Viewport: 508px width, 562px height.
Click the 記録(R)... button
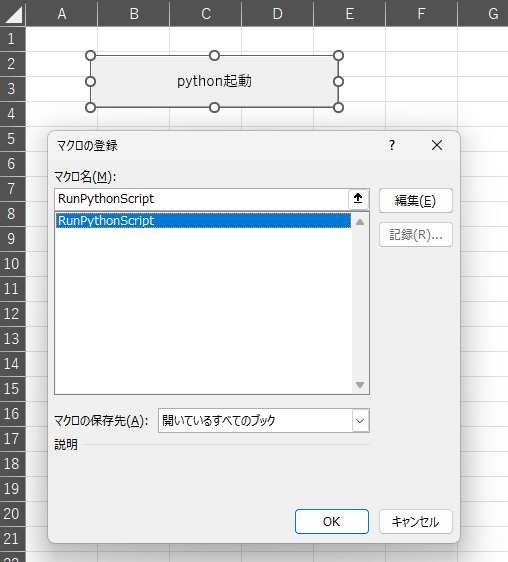point(416,235)
